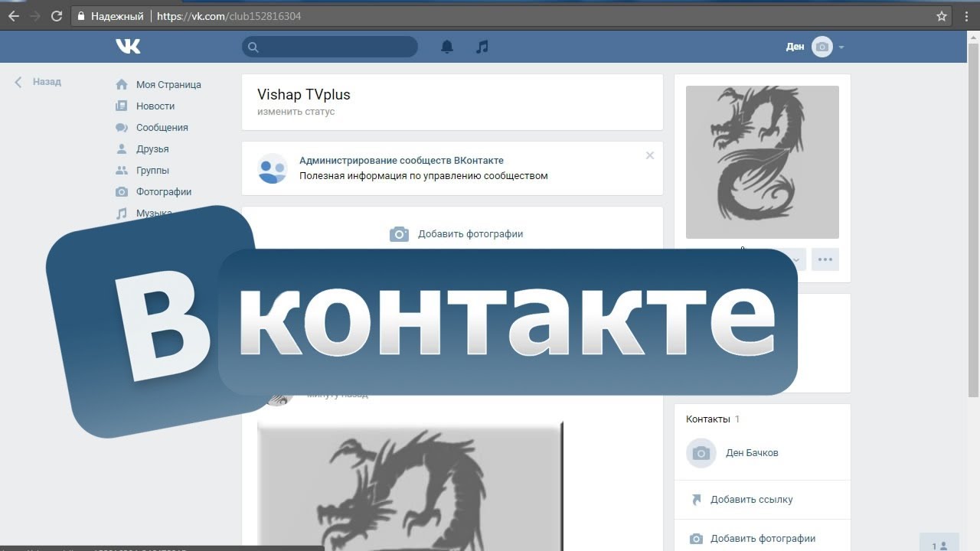The image size is (980, 551).
Task: Open the dragon community avatar
Action: pyautogui.click(x=763, y=162)
